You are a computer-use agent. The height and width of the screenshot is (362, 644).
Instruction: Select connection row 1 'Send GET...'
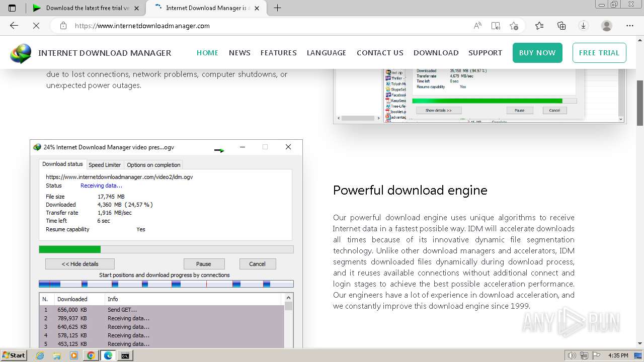pyautogui.click(x=162, y=310)
